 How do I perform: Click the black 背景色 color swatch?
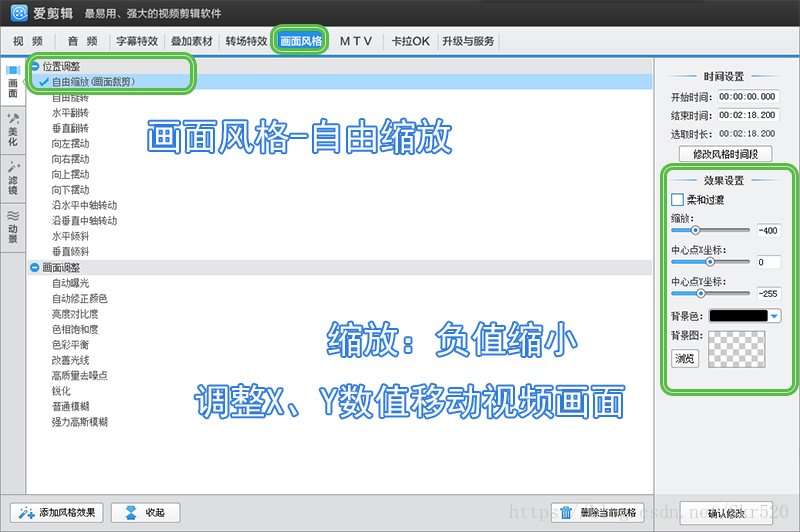738,316
